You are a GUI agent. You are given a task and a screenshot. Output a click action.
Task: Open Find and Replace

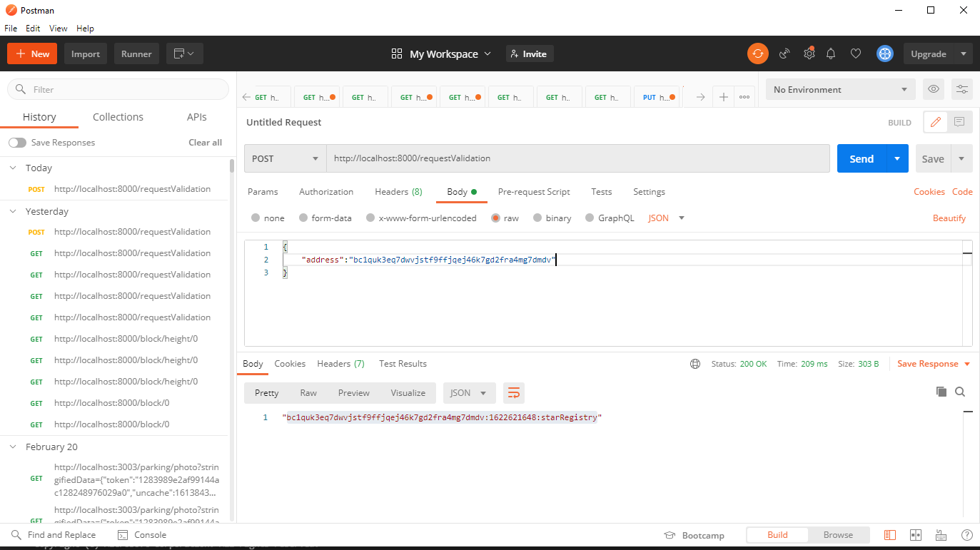click(x=53, y=535)
